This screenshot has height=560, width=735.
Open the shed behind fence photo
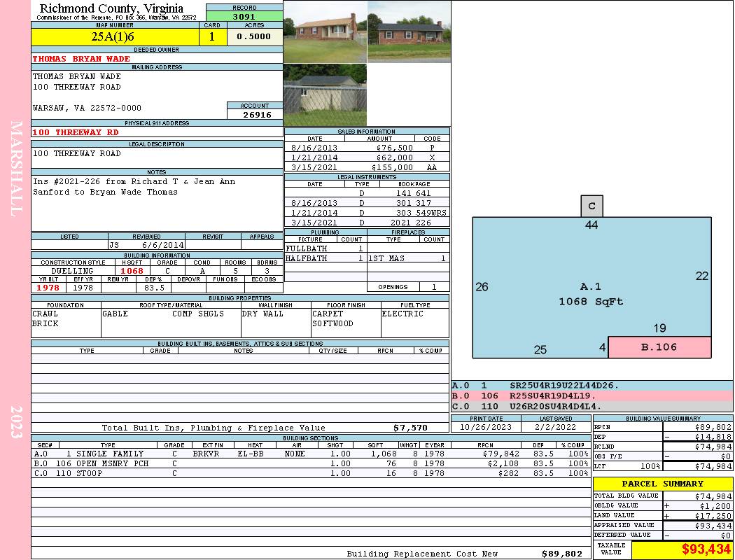(x=325, y=95)
